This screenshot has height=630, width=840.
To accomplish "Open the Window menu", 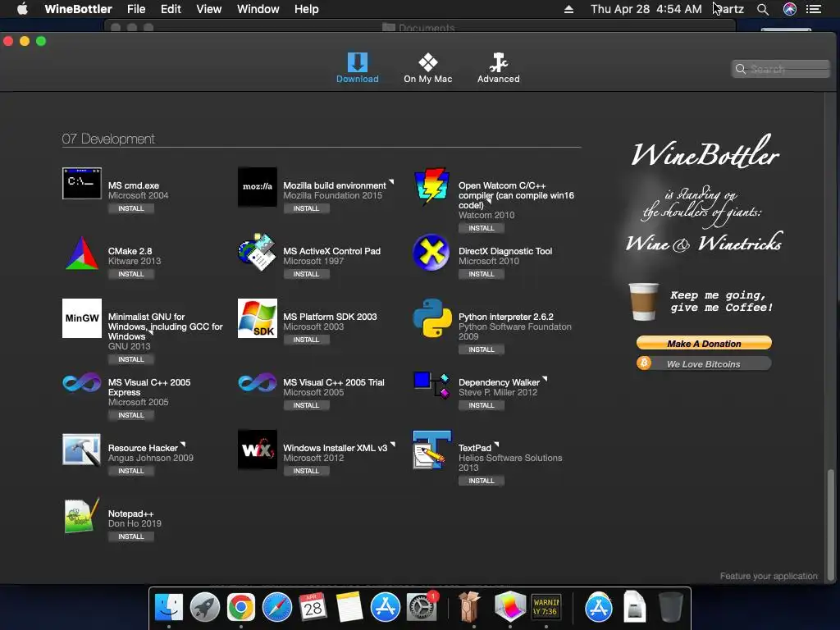I will (x=258, y=9).
